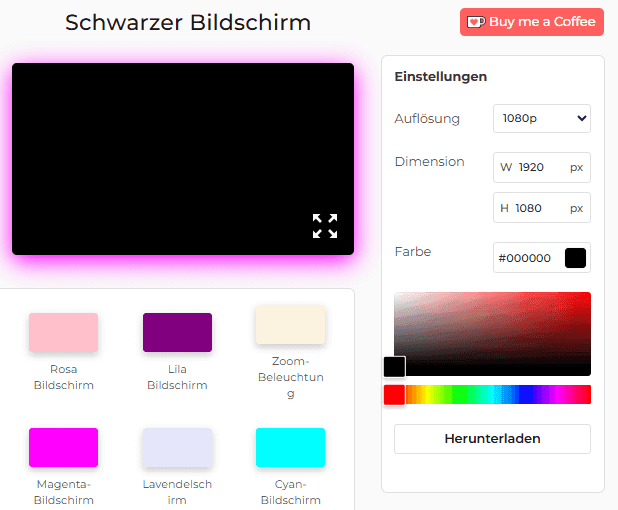
Task: Click the rainbow hue slider bar
Action: click(x=492, y=395)
